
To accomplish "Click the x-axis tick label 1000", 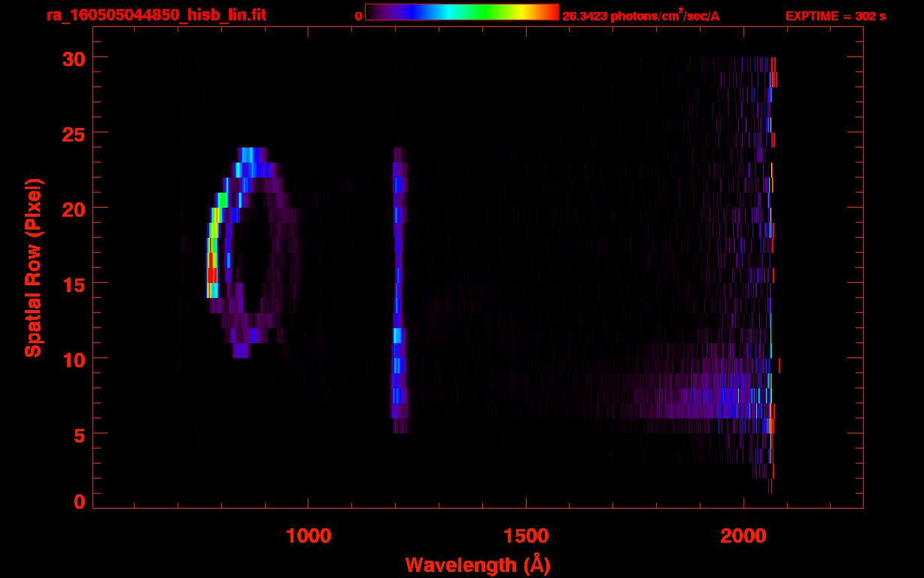I will coord(308,535).
